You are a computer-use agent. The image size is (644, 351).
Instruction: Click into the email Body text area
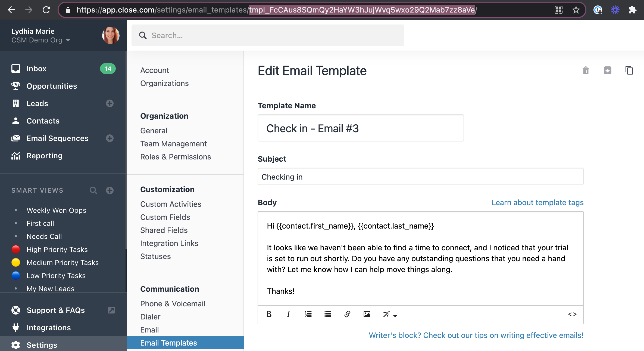[x=420, y=258]
